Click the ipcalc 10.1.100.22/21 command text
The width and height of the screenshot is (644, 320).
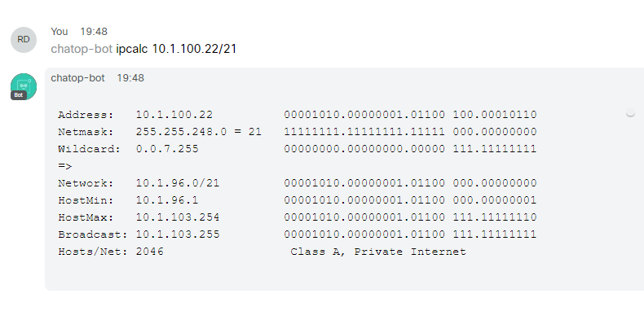(176, 49)
